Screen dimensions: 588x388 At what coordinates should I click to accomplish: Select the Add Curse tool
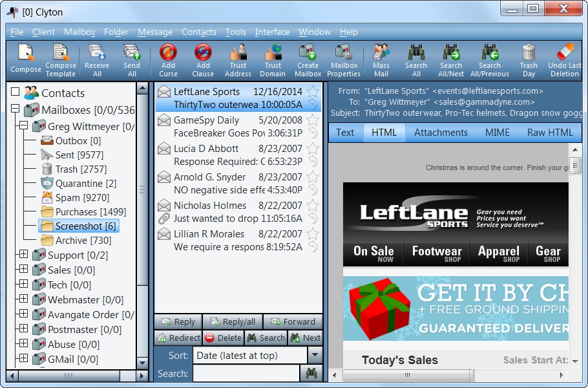pos(168,52)
